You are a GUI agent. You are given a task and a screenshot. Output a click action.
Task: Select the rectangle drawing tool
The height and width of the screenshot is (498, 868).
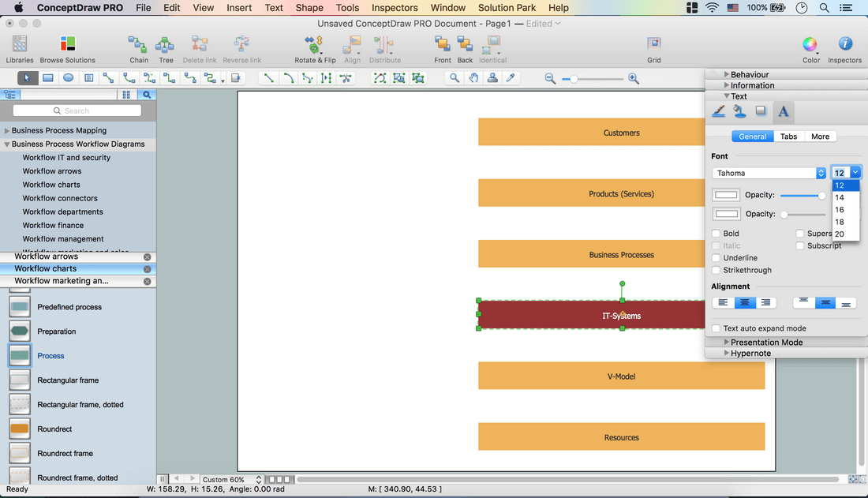point(48,78)
